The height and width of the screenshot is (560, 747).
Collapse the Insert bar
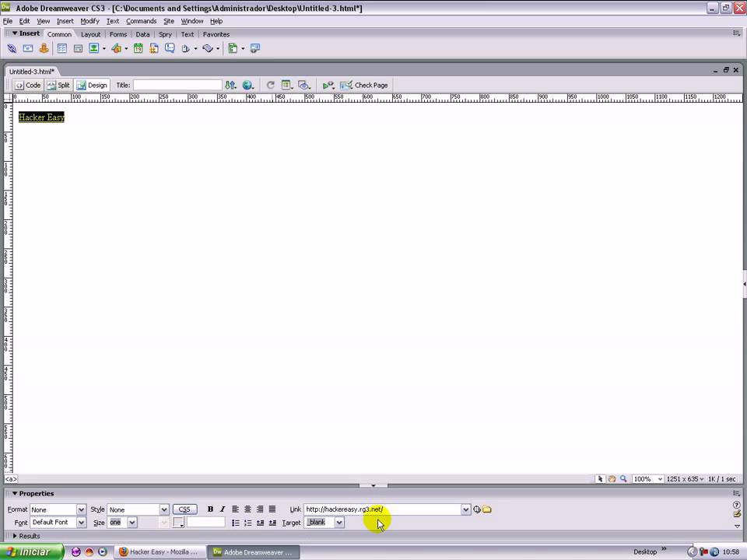click(x=15, y=33)
